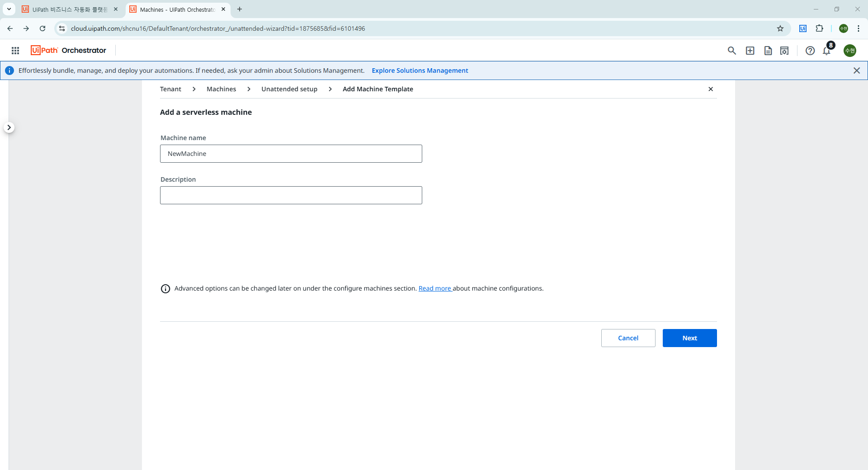The height and width of the screenshot is (470, 868).
Task: Go to Machines breadcrumb
Action: 221,89
